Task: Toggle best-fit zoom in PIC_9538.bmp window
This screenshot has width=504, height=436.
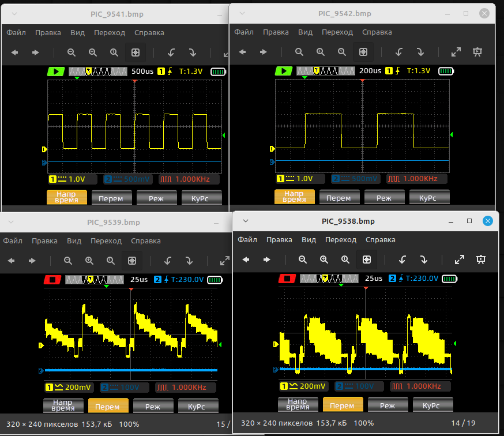Action: click(367, 260)
